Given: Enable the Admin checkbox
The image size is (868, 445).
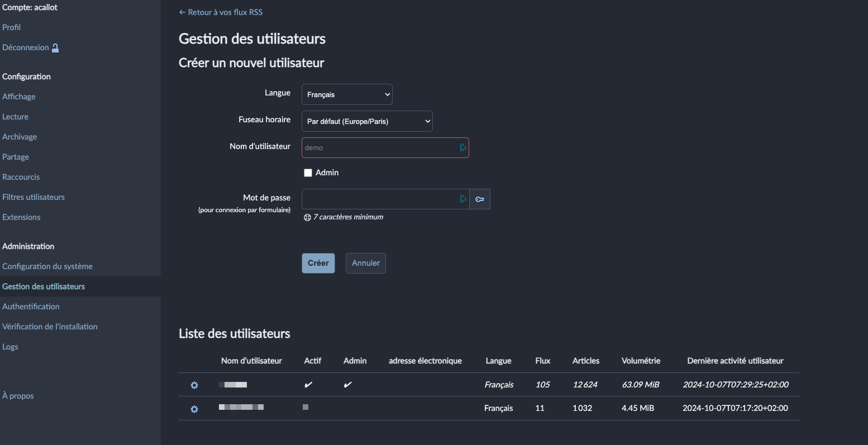Looking at the screenshot, I should [x=308, y=173].
